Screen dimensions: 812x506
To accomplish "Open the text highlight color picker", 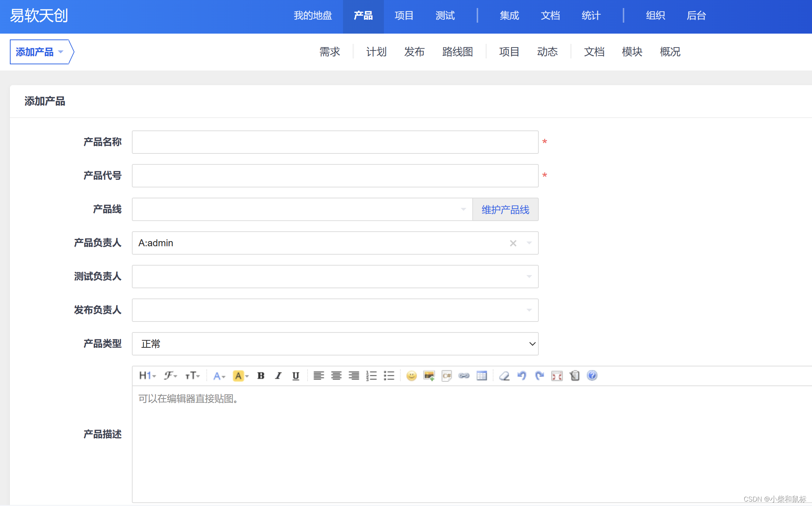I will coord(240,376).
